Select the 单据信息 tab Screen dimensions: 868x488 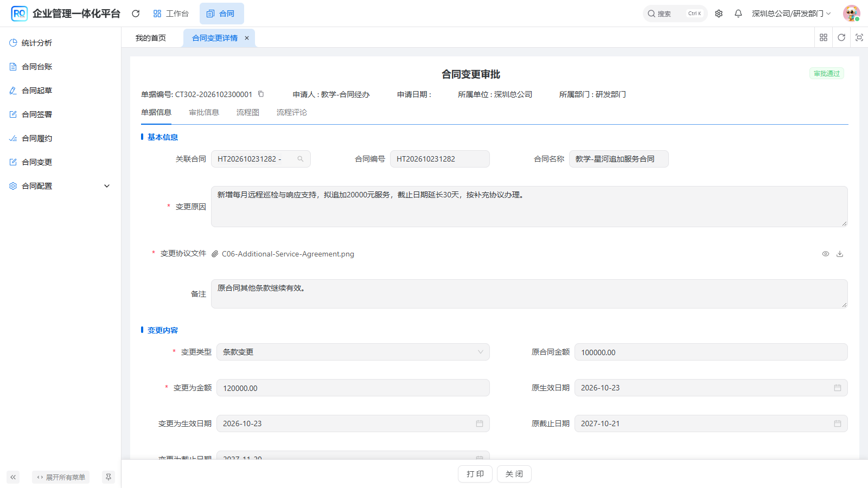pos(156,112)
